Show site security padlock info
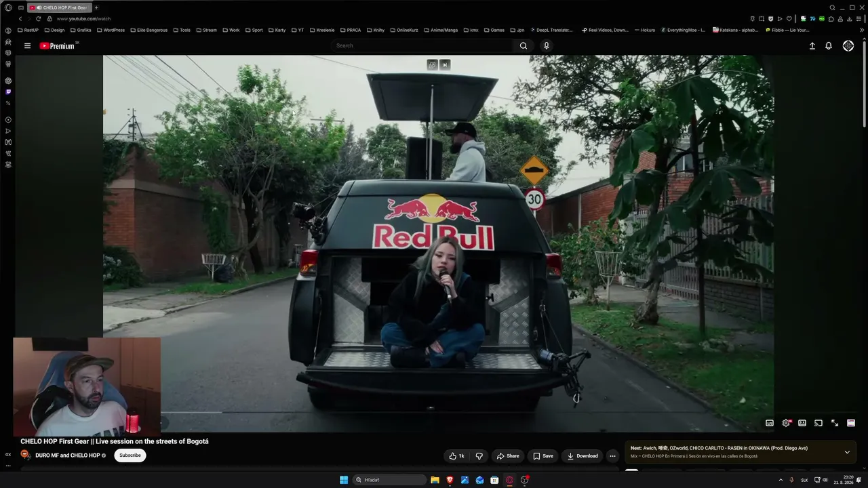 [x=50, y=19]
